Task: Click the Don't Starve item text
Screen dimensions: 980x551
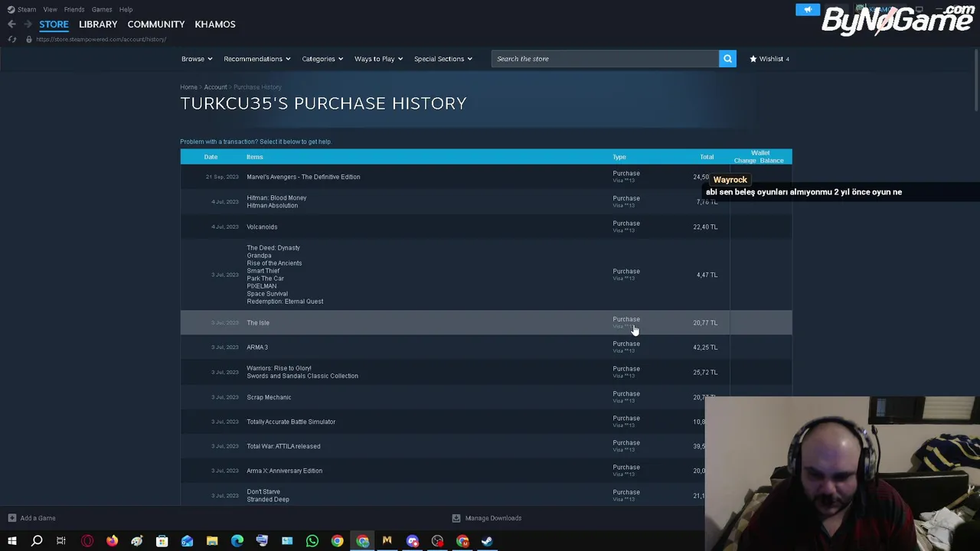Action: coord(263,492)
